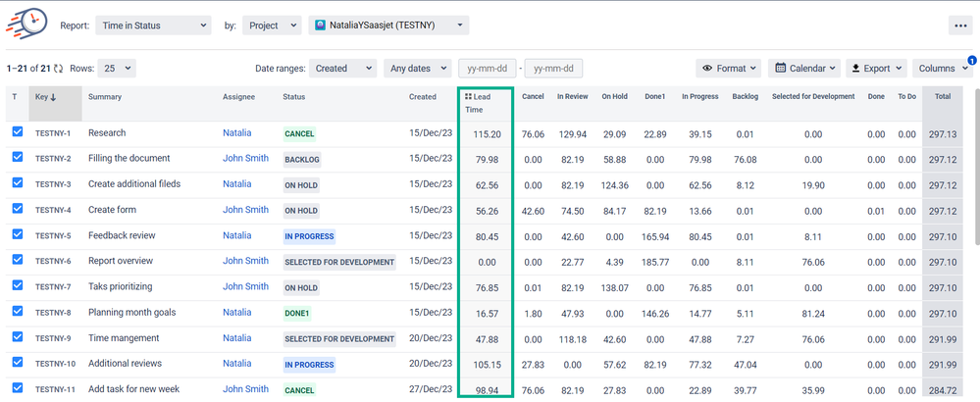980x402 pixels.
Task: Click the notification badge on Columns
Action: tap(971, 61)
